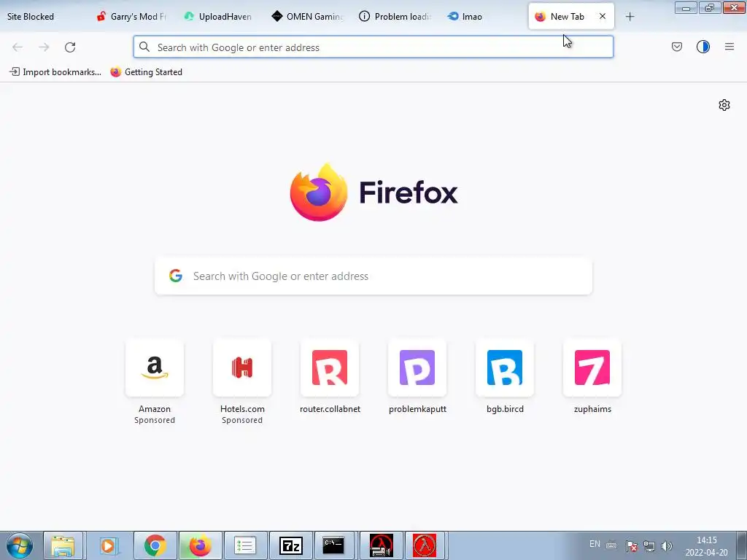
Task: Select the Firefox taskbar button
Action: (x=200, y=545)
